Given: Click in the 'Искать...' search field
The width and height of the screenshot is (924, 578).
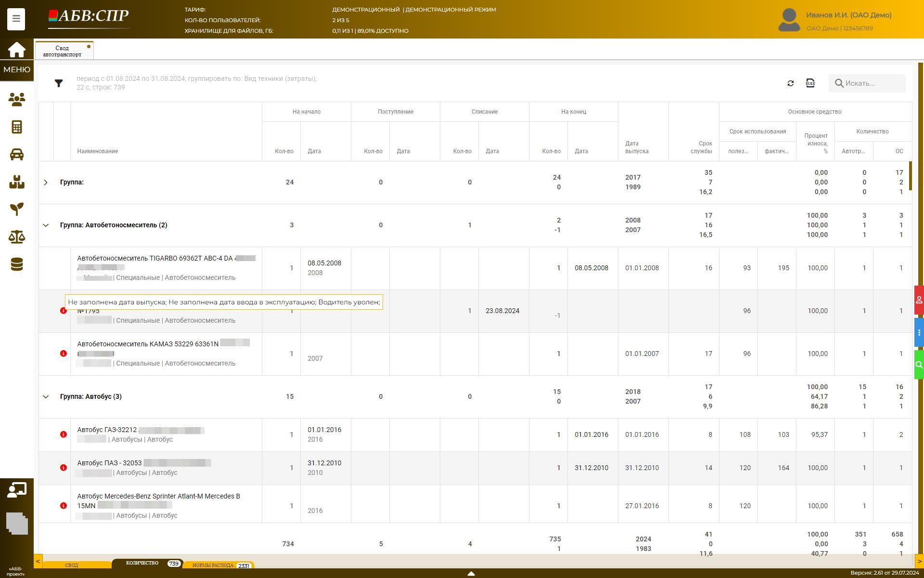Looking at the screenshot, I should tap(867, 83).
